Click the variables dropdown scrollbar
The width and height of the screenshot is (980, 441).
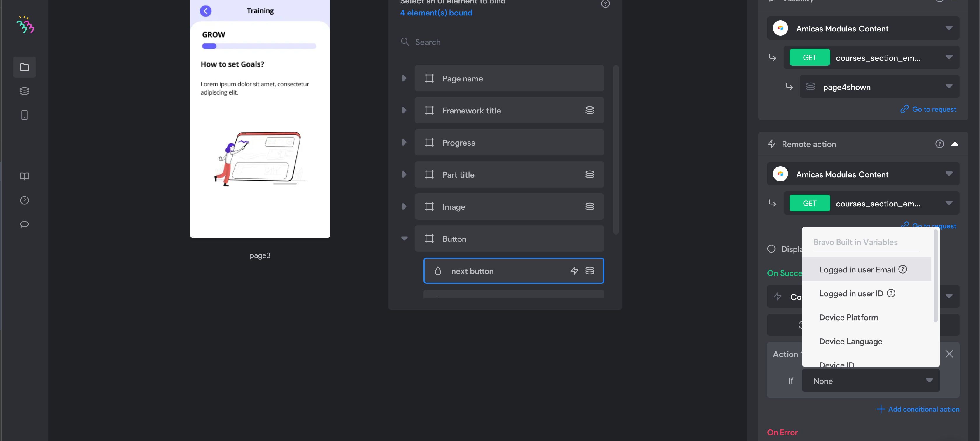(935, 276)
